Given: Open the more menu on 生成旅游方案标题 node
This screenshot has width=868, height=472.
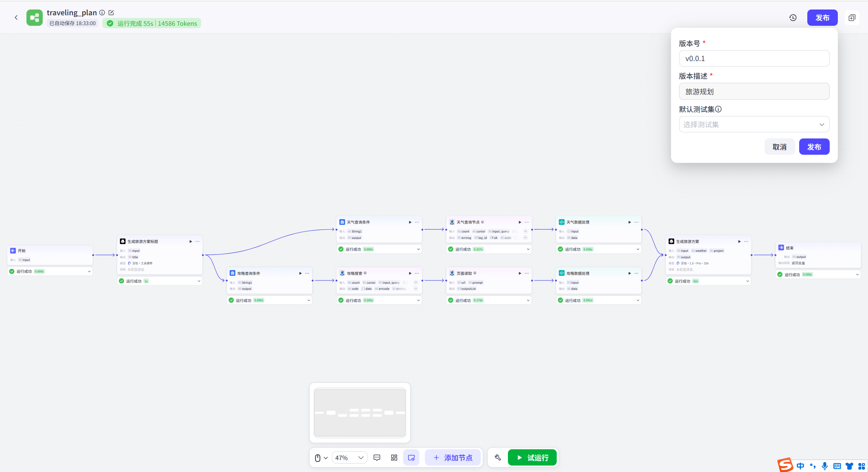Looking at the screenshot, I should coord(197,242).
